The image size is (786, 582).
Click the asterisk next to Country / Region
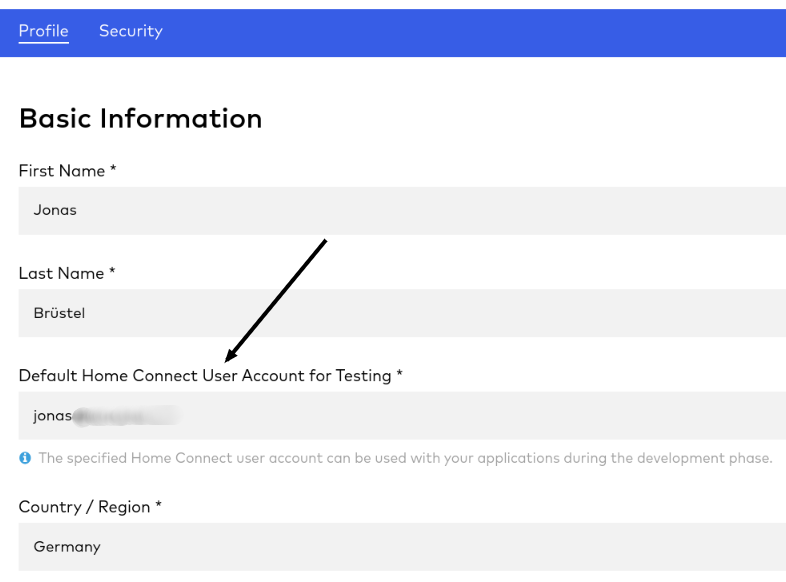pos(158,506)
